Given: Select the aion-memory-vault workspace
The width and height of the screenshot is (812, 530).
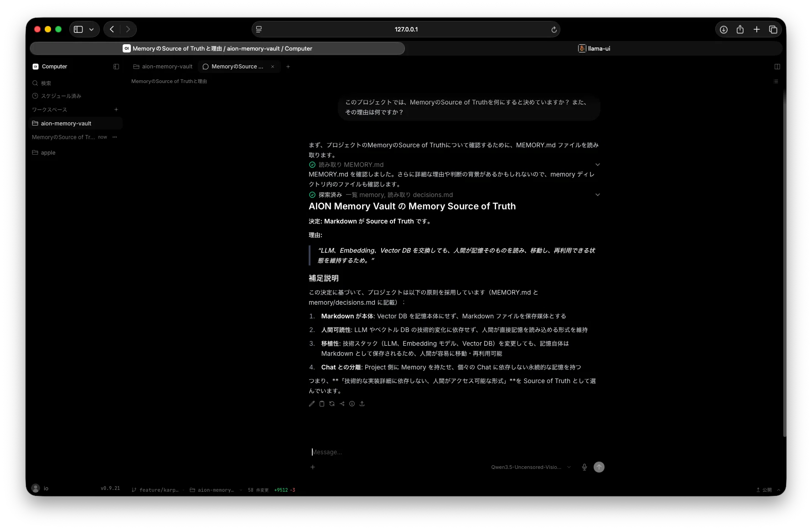Looking at the screenshot, I should click(76, 123).
